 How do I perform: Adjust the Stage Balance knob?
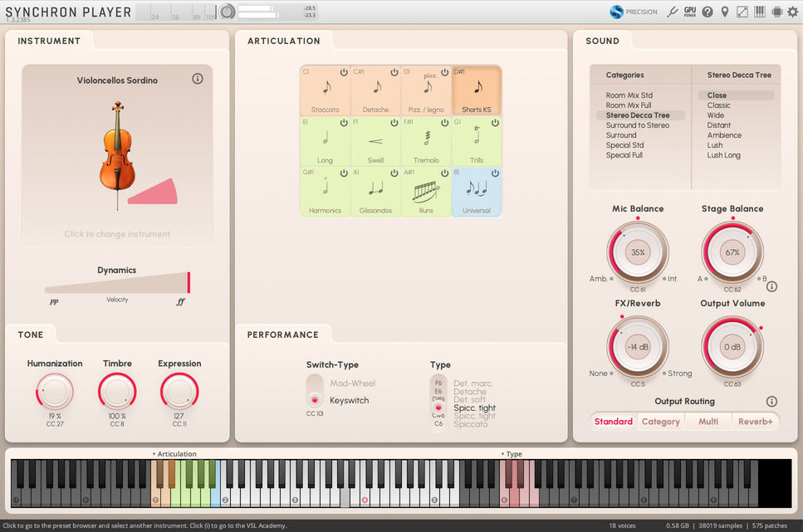point(732,252)
